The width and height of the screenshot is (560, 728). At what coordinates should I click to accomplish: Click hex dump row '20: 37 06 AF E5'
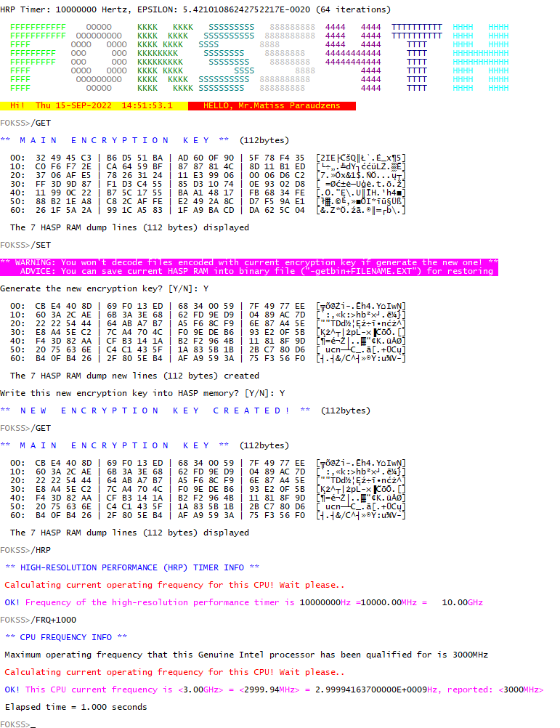click(x=208, y=175)
